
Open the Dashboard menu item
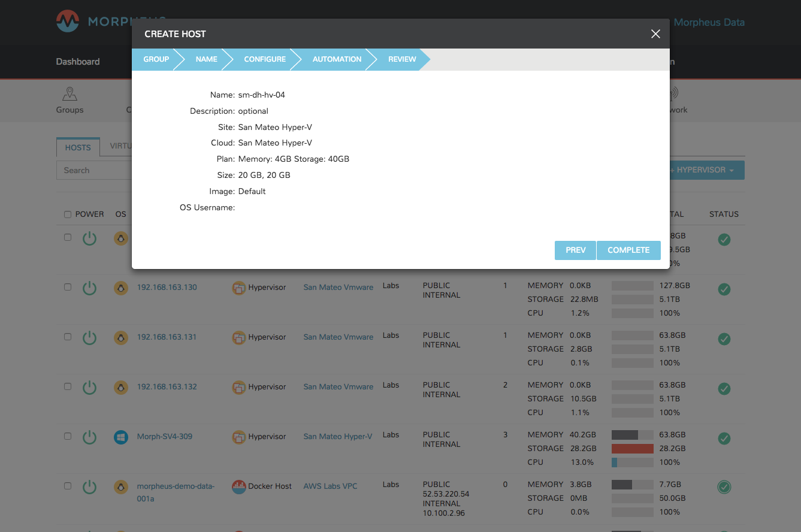pyautogui.click(x=78, y=62)
